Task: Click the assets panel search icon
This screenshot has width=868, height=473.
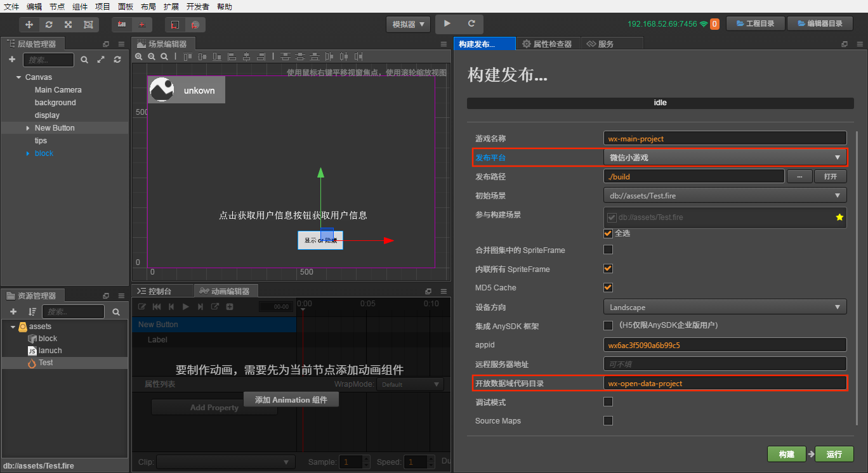Action: pyautogui.click(x=116, y=311)
